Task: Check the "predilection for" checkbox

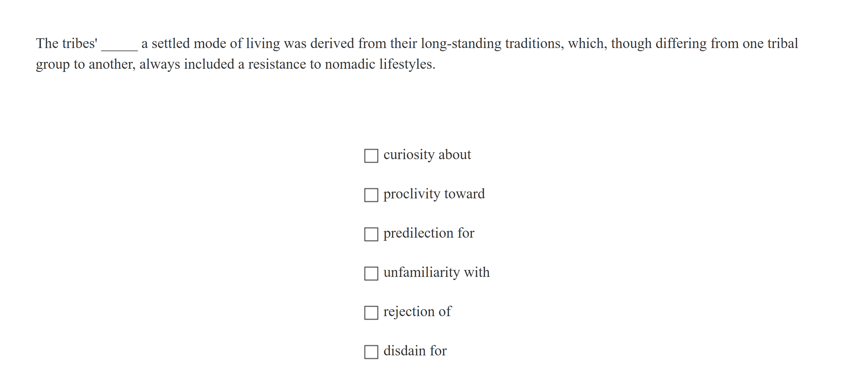Action: pos(372,234)
